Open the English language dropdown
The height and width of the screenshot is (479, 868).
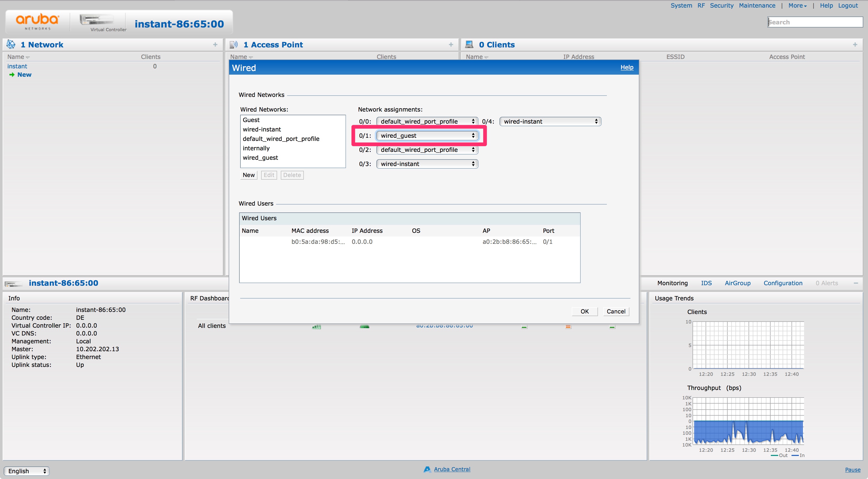(x=27, y=471)
